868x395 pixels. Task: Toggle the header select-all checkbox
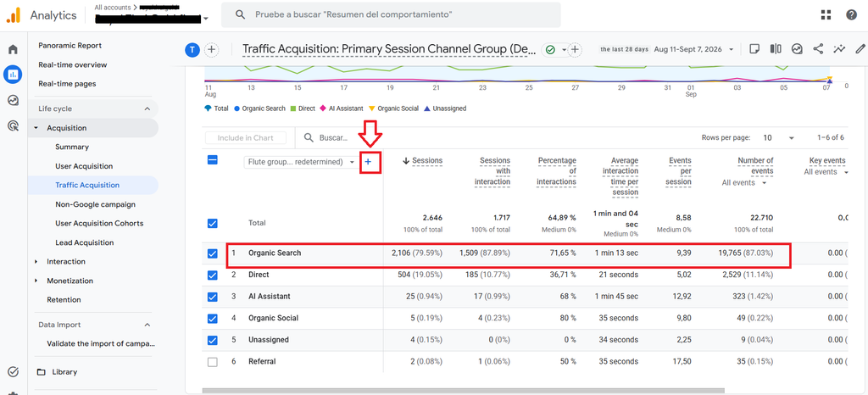tap(212, 160)
